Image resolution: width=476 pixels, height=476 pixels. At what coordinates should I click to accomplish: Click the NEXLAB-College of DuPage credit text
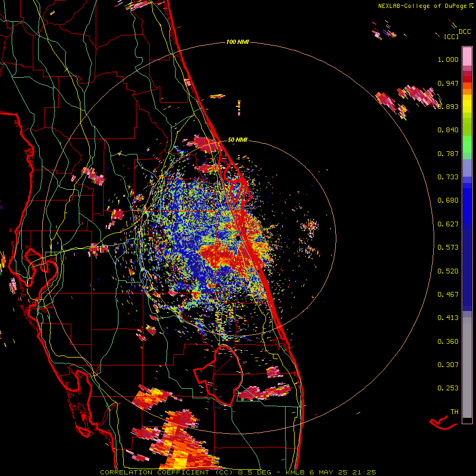click(x=425, y=6)
